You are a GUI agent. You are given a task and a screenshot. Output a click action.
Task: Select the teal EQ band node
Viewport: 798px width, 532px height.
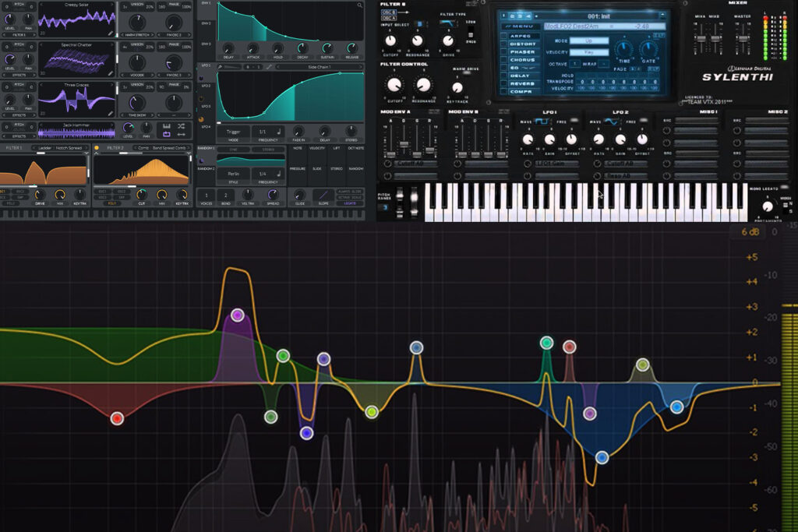[546, 343]
